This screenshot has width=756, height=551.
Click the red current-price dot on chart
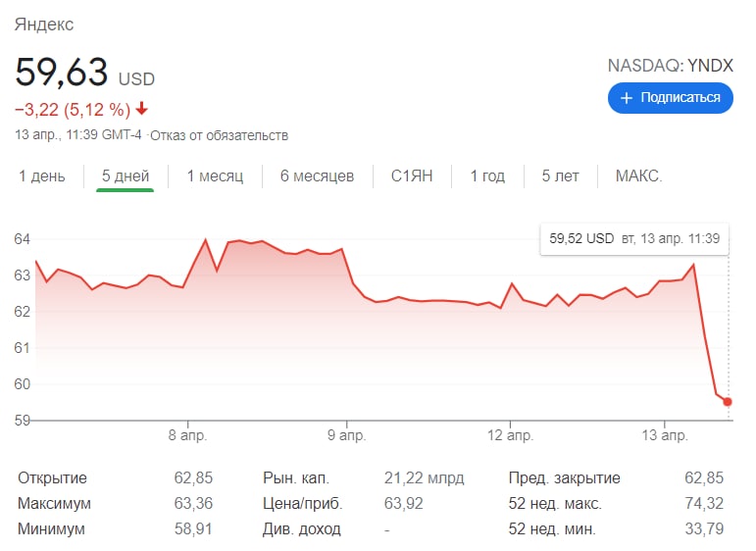pos(728,402)
